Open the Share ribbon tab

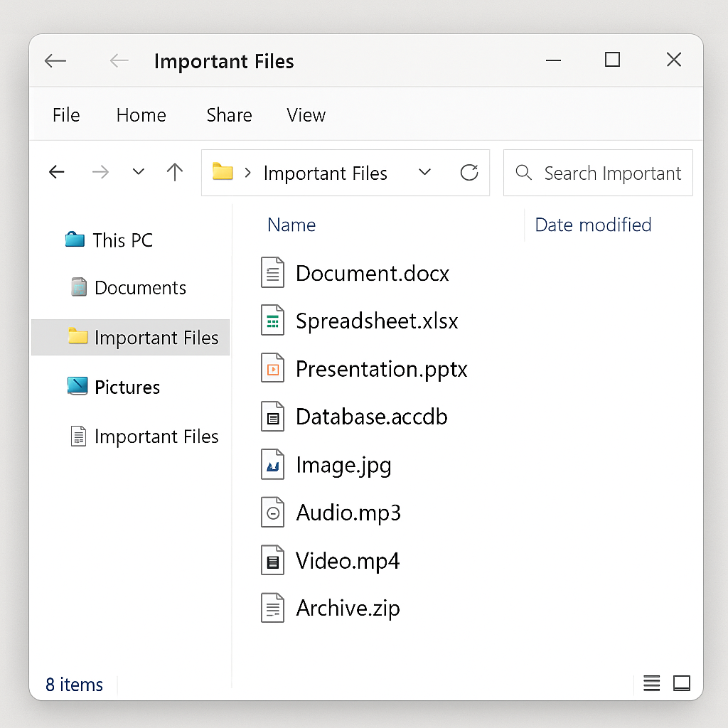229,115
